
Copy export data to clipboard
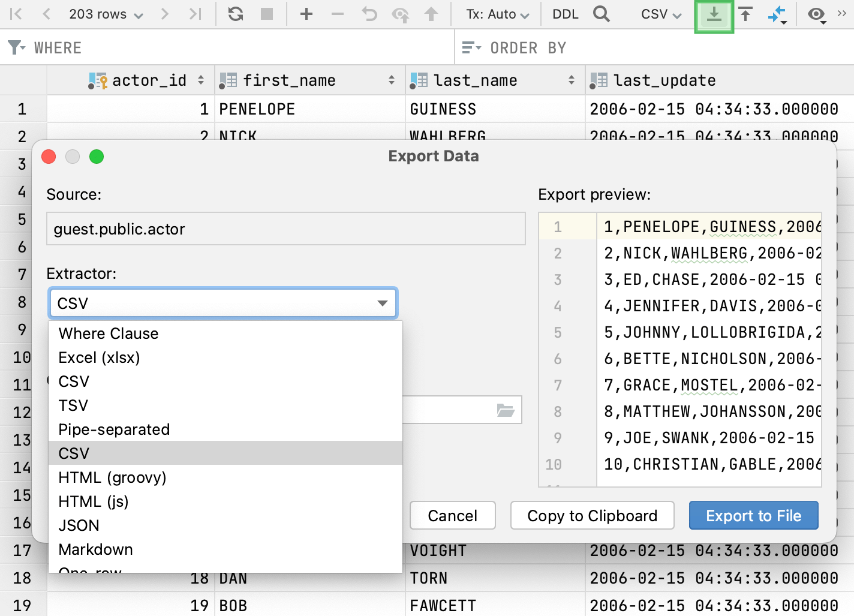point(592,515)
